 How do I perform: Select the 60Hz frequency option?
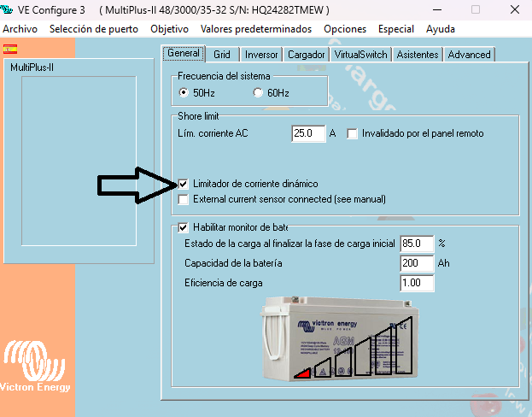(258, 92)
